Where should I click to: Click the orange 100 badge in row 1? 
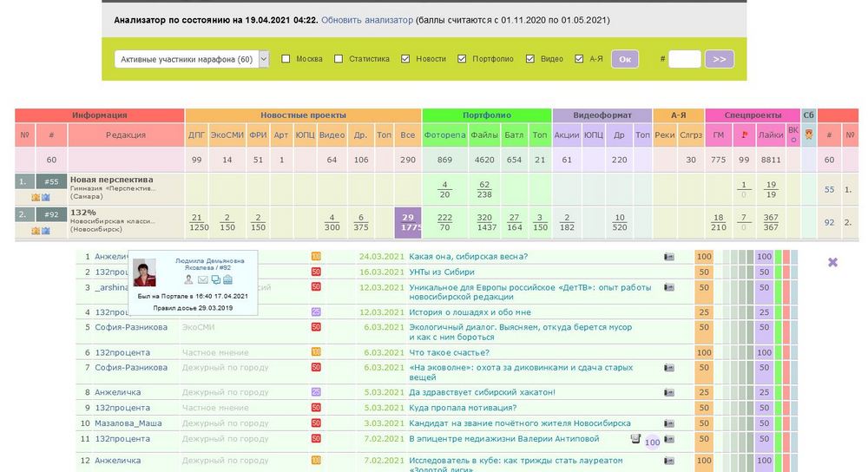(316, 257)
